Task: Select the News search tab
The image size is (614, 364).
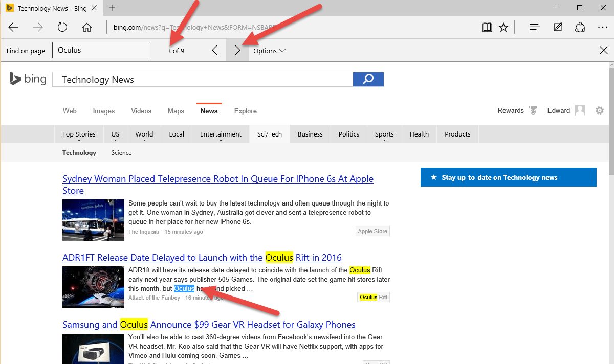Action: (209, 111)
